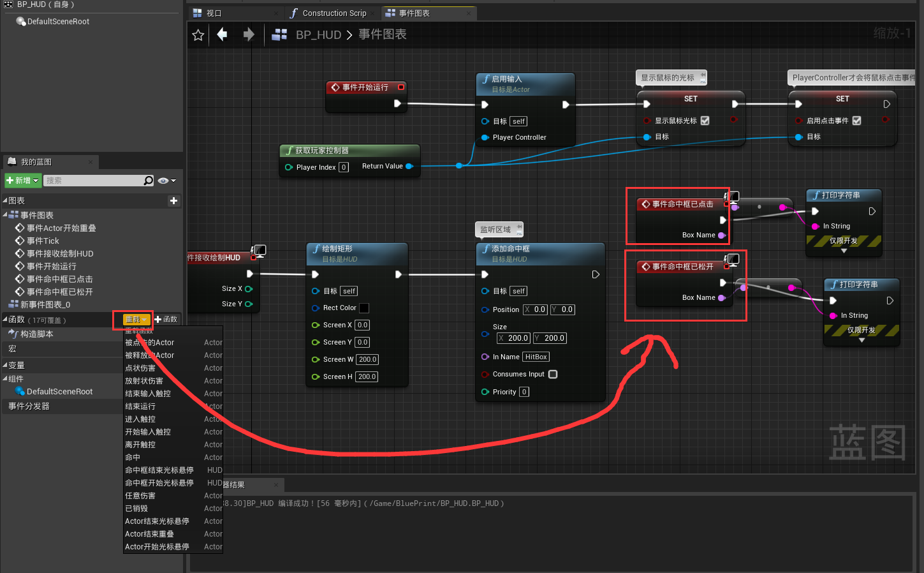The image size is (924, 573).
Task: Click the DefaultSceneRoot icon in top component list
Action: coord(20,22)
